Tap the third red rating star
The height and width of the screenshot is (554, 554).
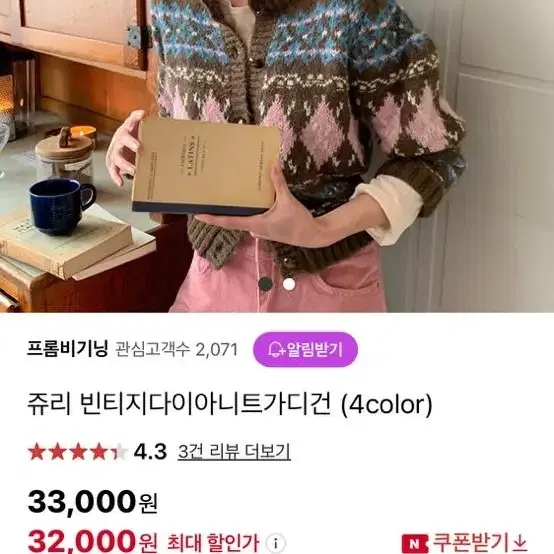tap(78, 452)
